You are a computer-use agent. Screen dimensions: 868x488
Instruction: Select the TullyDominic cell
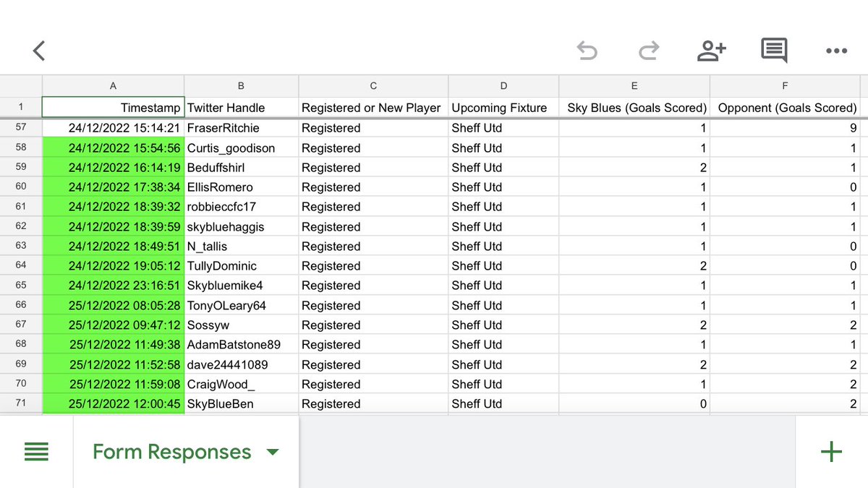(x=241, y=265)
